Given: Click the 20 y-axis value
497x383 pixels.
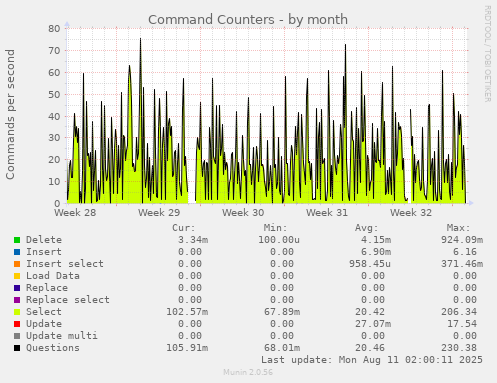Looking at the screenshot, I should tap(54, 159).
